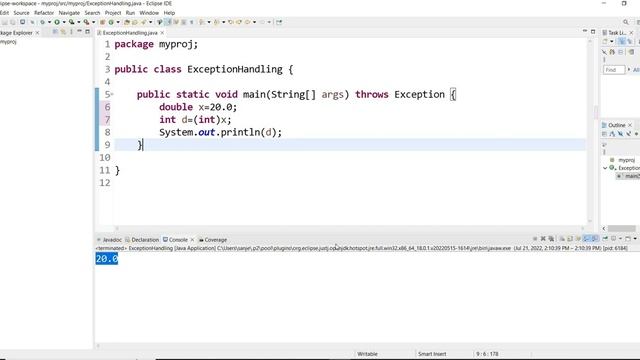The height and width of the screenshot is (360, 640).
Task: Open Debug dropdown arrow in toolbar
Action: (x=49, y=22)
